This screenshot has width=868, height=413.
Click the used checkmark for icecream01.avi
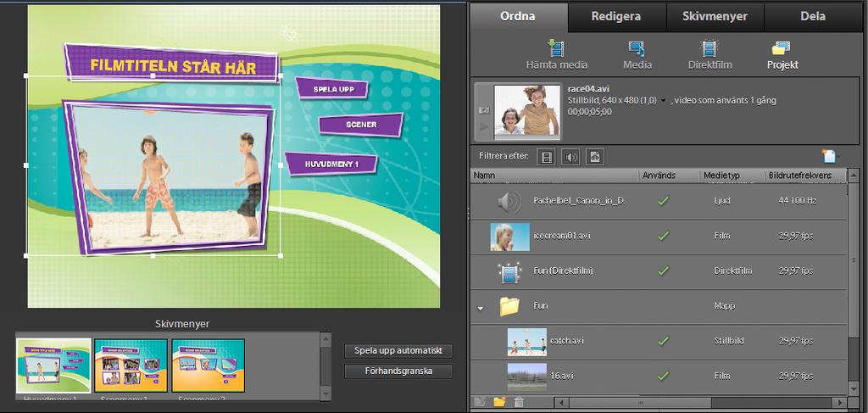tap(663, 236)
